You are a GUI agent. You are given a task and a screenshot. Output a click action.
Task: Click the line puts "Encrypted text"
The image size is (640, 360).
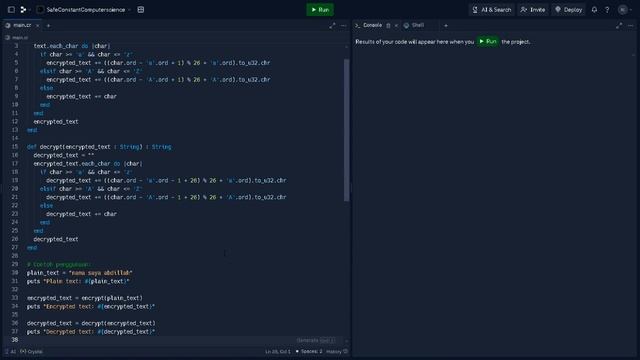91,306
